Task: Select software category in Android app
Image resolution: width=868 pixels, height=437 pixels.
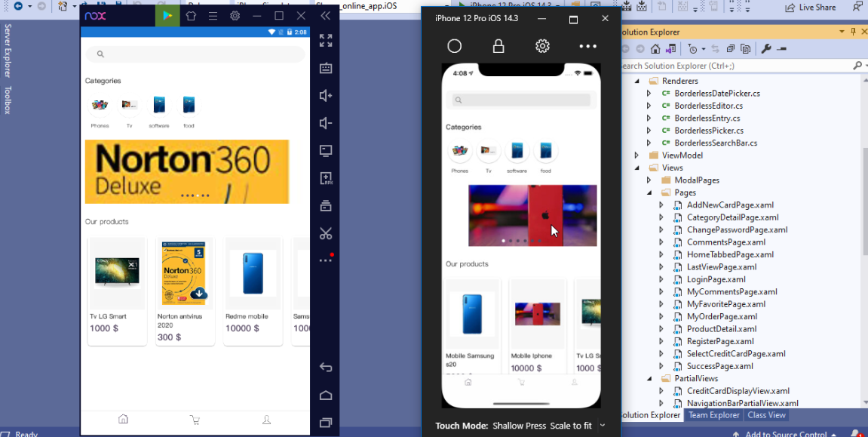Action: (159, 111)
